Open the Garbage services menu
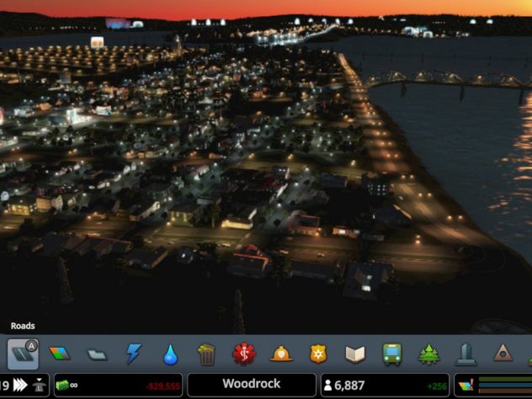The width and height of the screenshot is (532, 399). (x=206, y=354)
